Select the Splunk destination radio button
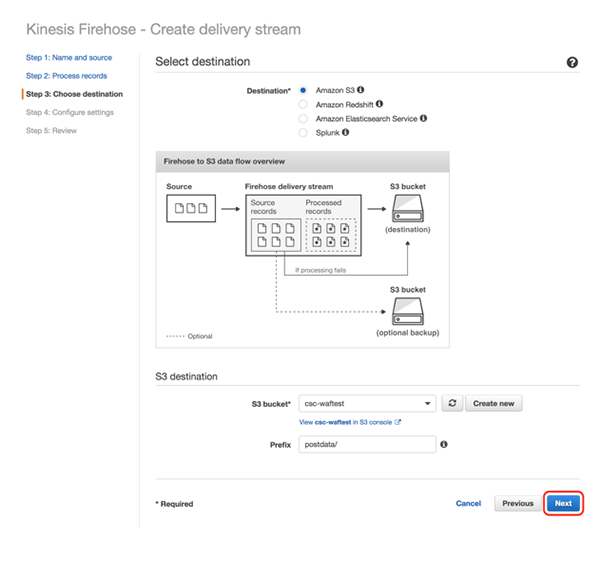 pos(303,132)
